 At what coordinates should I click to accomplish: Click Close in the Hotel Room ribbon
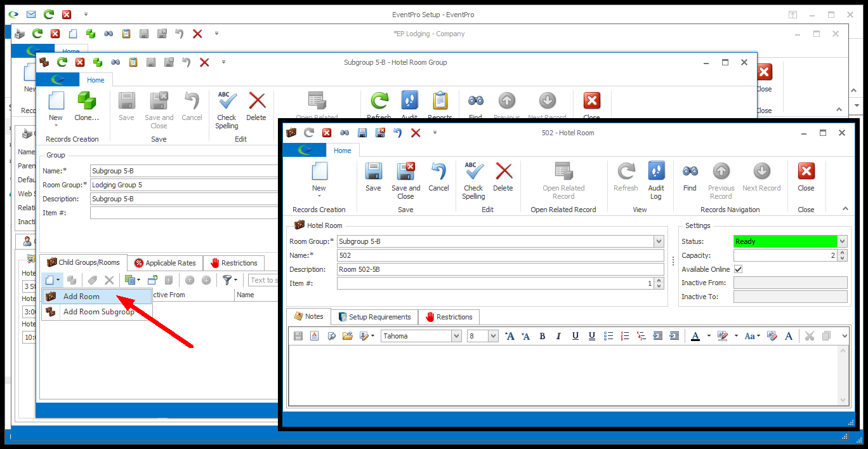[806, 177]
